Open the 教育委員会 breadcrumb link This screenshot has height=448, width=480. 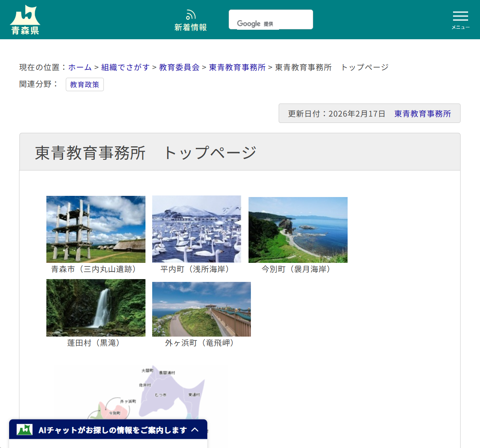(179, 67)
